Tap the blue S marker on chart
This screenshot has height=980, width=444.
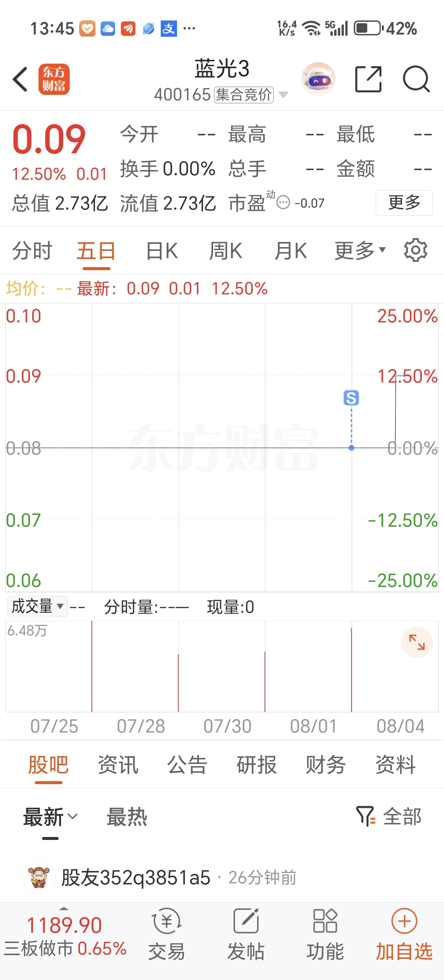(351, 398)
